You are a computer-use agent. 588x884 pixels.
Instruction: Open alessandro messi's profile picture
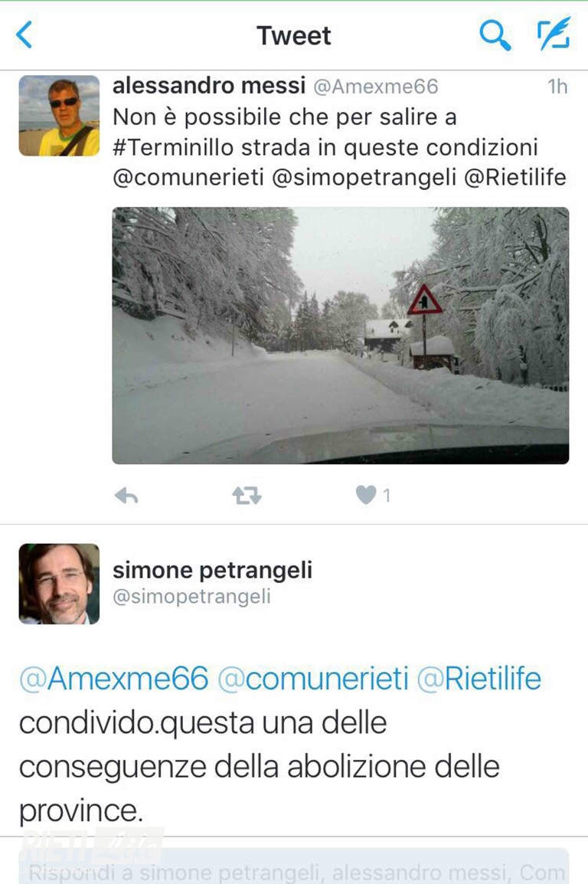[x=59, y=116]
